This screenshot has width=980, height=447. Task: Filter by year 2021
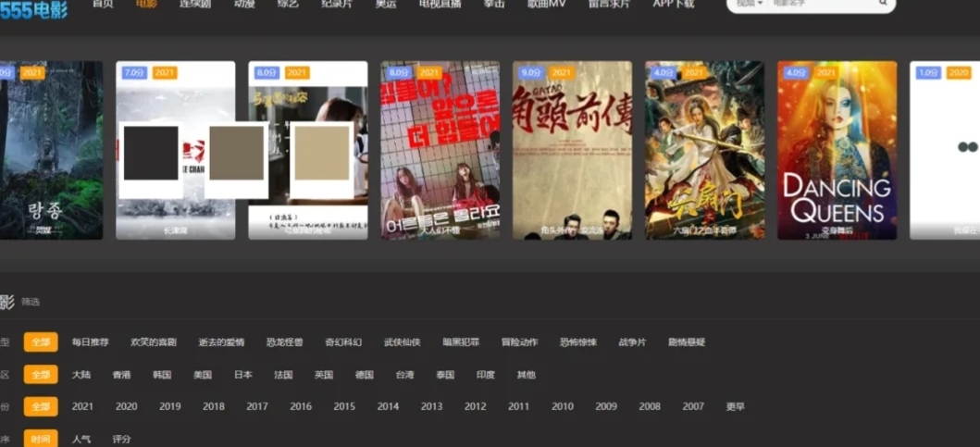pos(82,407)
